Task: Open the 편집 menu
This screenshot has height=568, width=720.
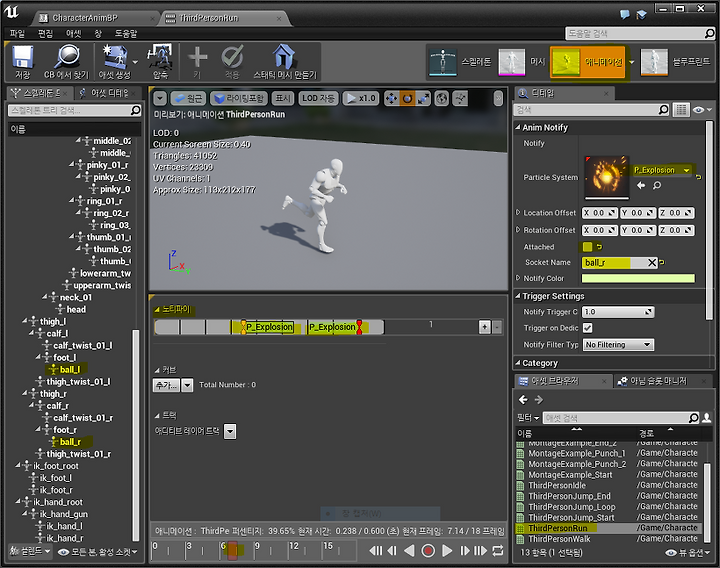Action: 45,34
